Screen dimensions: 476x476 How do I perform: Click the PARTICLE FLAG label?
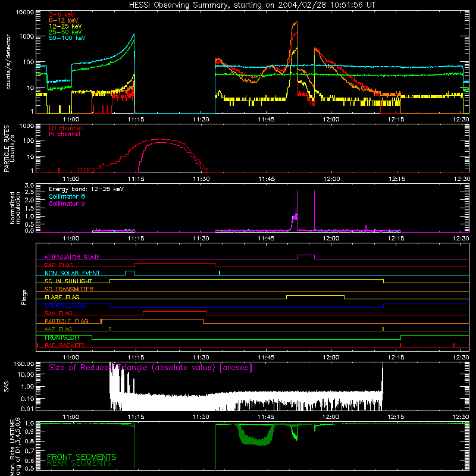[x=67, y=321]
